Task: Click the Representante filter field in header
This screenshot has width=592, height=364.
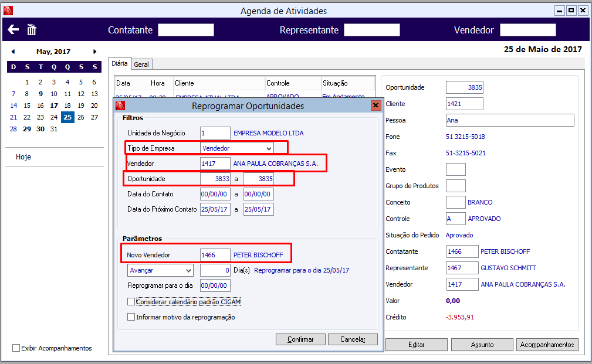Action: (x=372, y=30)
